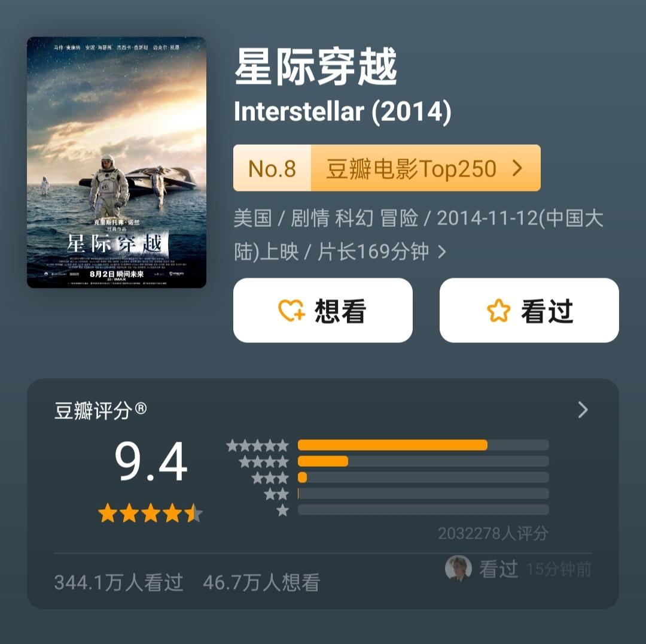Open the 豆瓣电影Top250 link
646x644 pixels.
coord(411,169)
